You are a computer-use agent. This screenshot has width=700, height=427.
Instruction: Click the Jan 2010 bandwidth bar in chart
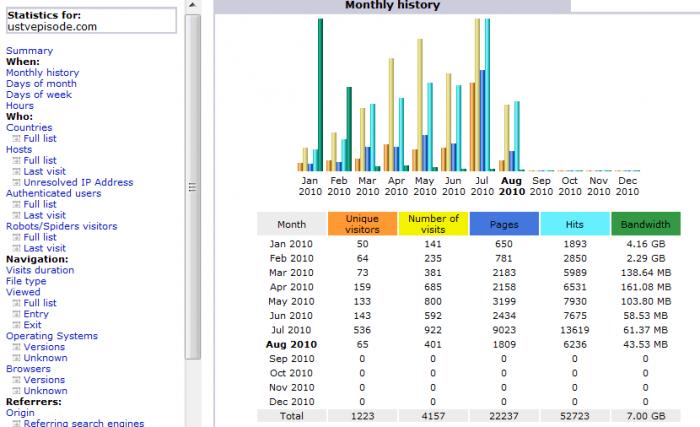click(321, 95)
